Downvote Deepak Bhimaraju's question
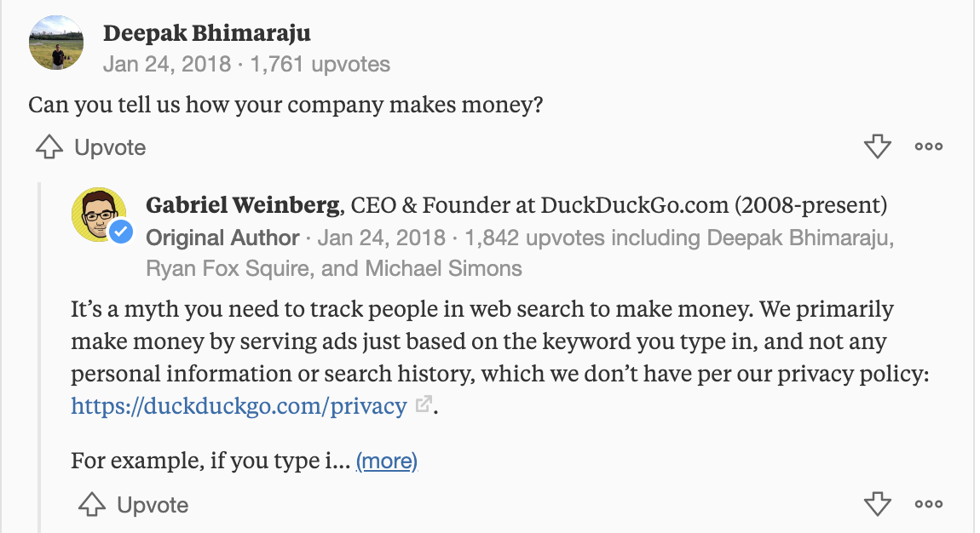Image resolution: width=980 pixels, height=533 pixels. pyautogui.click(x=877, y=147)
